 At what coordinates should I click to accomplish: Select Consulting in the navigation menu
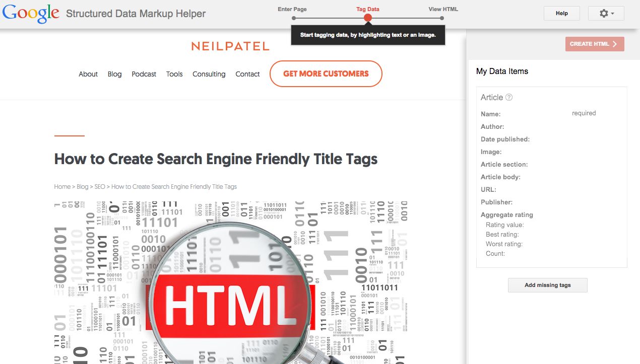(x=209, y=74)
